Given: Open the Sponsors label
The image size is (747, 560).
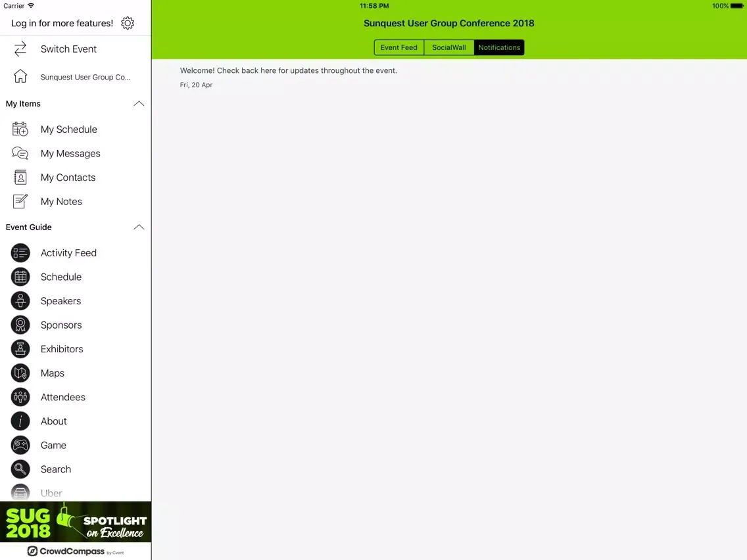Looking at the screenshot, I should [61, 325].
